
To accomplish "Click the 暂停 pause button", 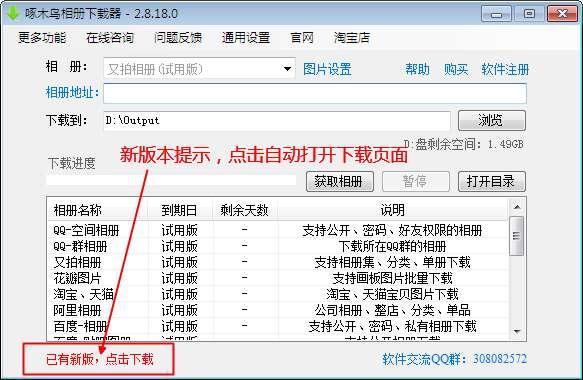I will click(x=416, y=181).
